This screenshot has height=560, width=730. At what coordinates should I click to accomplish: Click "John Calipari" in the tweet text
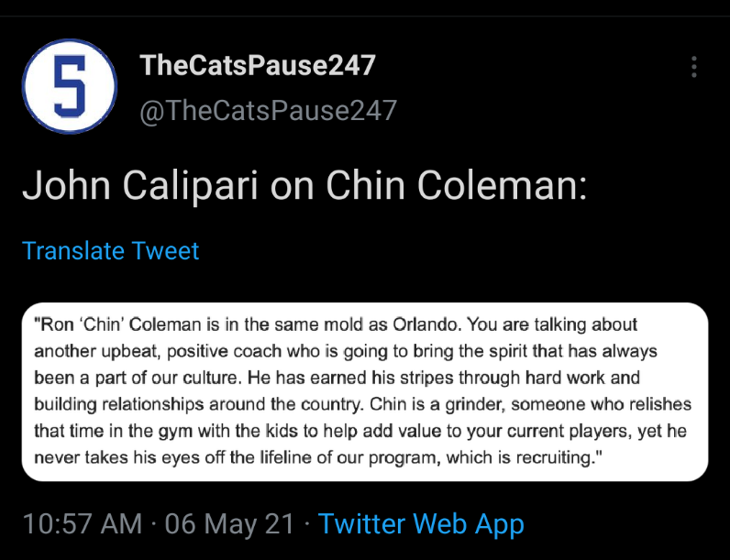click(142, 185)
